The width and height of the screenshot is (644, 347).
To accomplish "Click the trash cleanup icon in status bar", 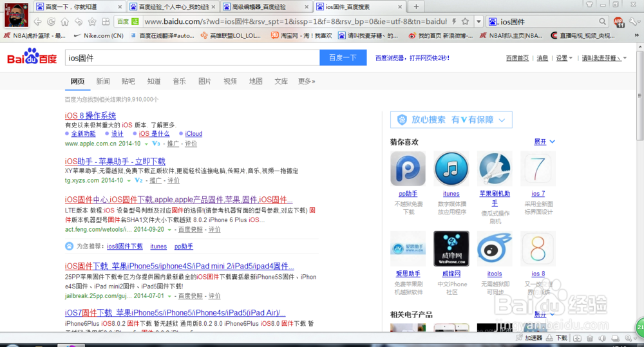I will point(590,338).
